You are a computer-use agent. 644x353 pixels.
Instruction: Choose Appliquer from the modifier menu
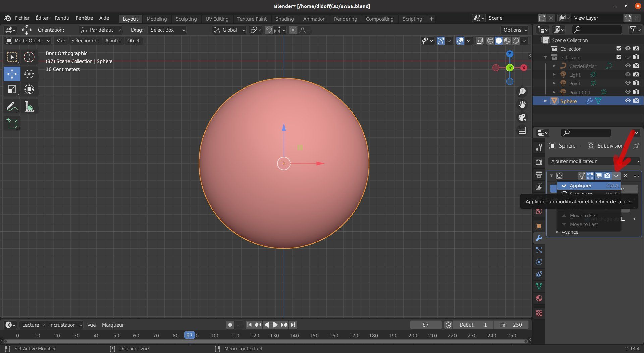click(x=581, y=186)
